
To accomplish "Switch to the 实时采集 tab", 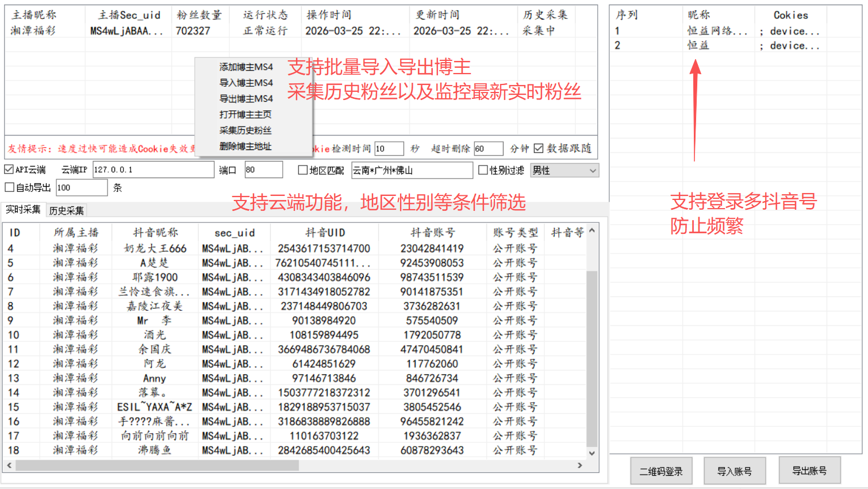I will [23, 210].
